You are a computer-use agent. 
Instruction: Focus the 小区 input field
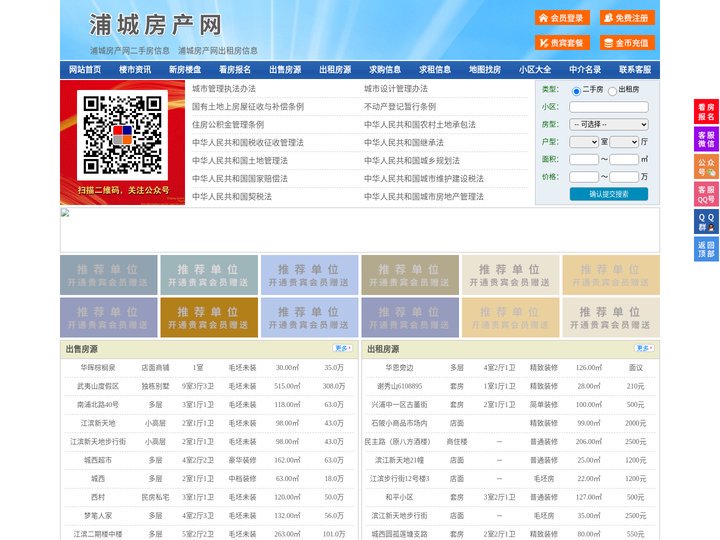[x=609, y=107]
